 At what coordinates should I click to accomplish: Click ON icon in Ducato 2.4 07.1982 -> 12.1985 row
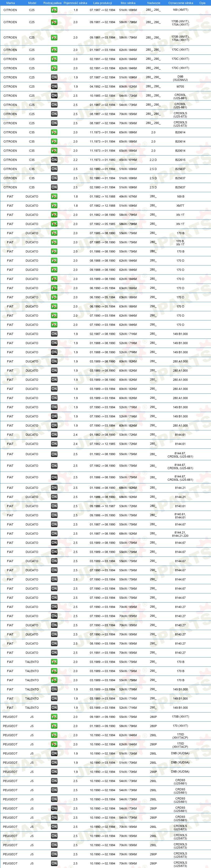click(54, 444)
